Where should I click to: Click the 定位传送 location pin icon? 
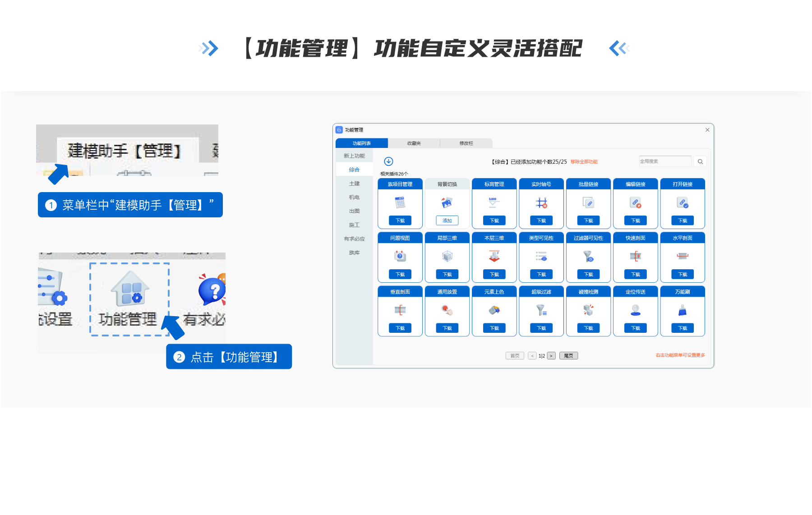636,310
